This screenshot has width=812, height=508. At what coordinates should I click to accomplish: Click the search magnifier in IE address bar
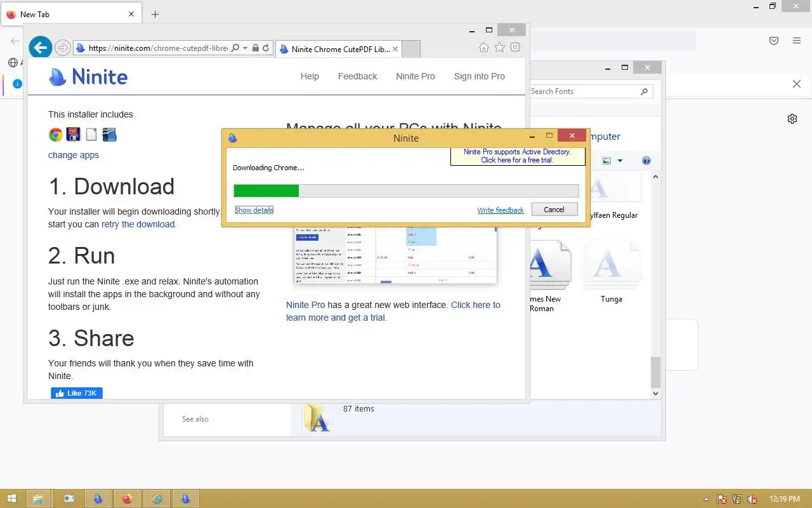pyautogui.click(x=235, y=48)
